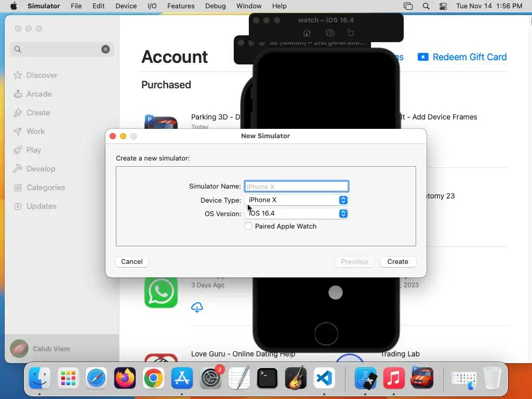532x399 pixels.
Task: Open Music app from the Dock
Action: (x=394, y=378)
